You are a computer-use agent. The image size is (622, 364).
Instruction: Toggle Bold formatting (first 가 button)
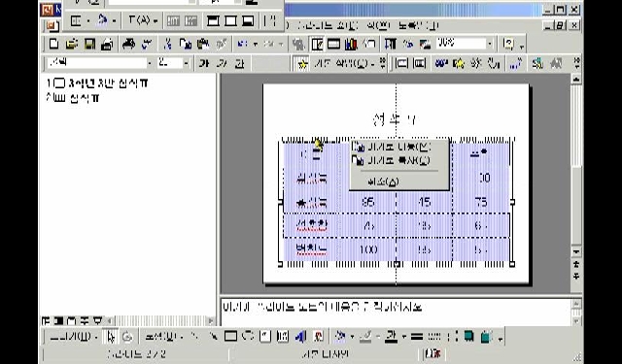204,63
